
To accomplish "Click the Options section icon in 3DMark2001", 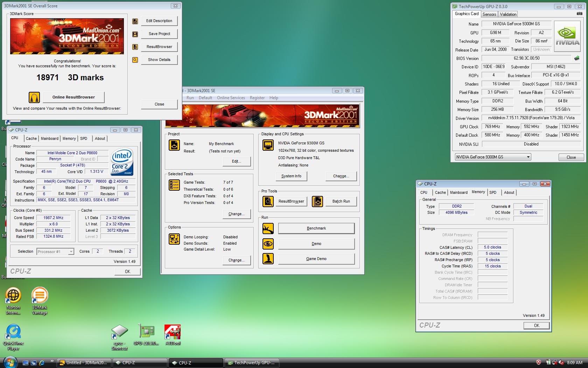I will (174, 239).
